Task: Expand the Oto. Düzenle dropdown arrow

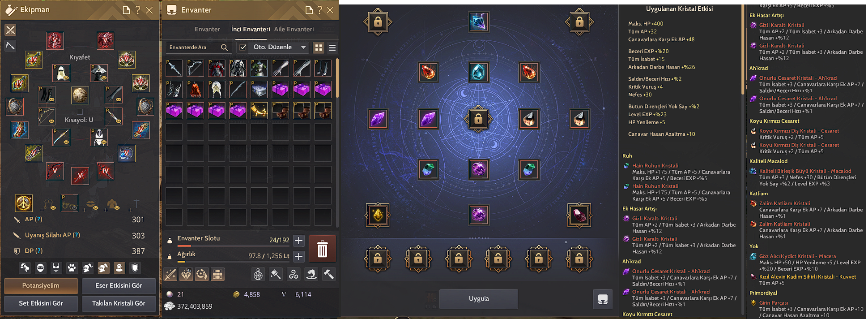Action: click(303, 47)
